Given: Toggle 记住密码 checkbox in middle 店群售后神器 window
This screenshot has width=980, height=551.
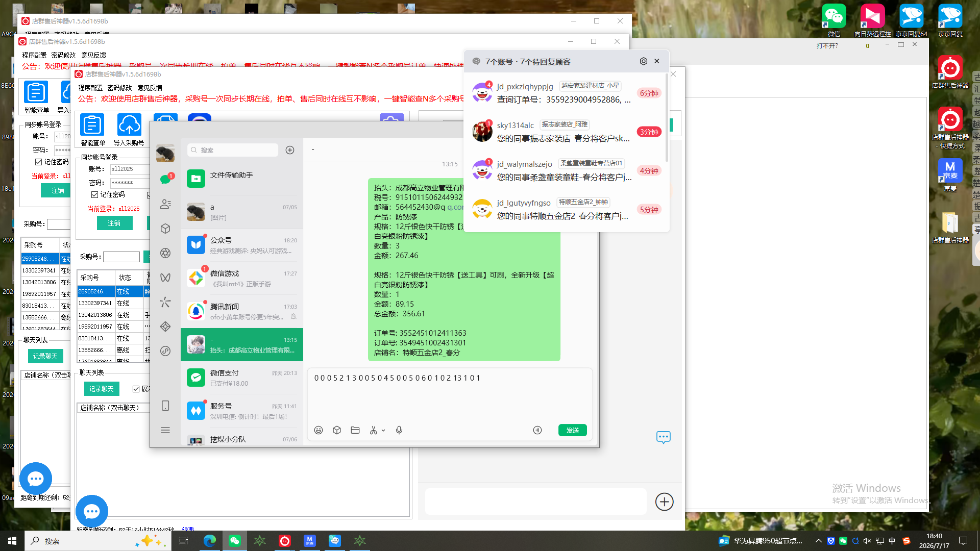Looking at the screenshot, I should tap(38, 162).
